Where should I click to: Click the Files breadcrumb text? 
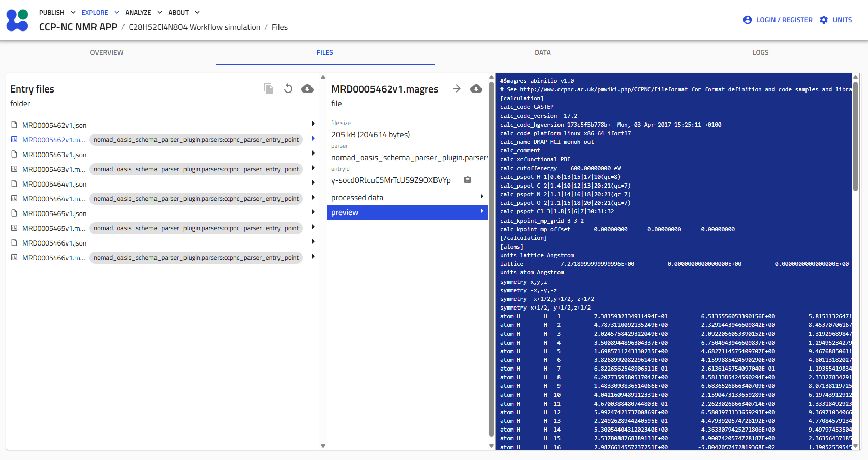[280, 27]
